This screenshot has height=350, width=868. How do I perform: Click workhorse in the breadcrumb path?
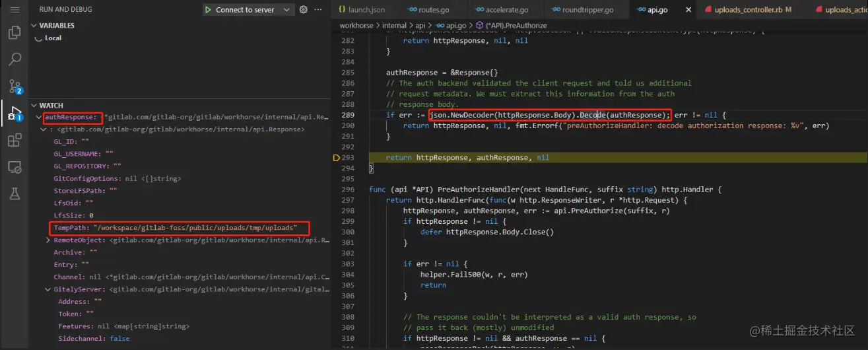[x=356, y=26]
